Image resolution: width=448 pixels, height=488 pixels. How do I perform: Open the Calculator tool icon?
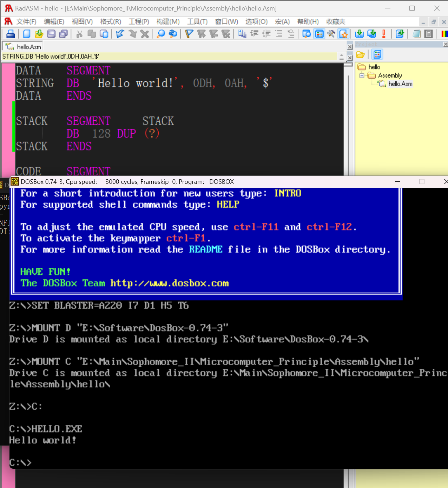coord(428,34)
